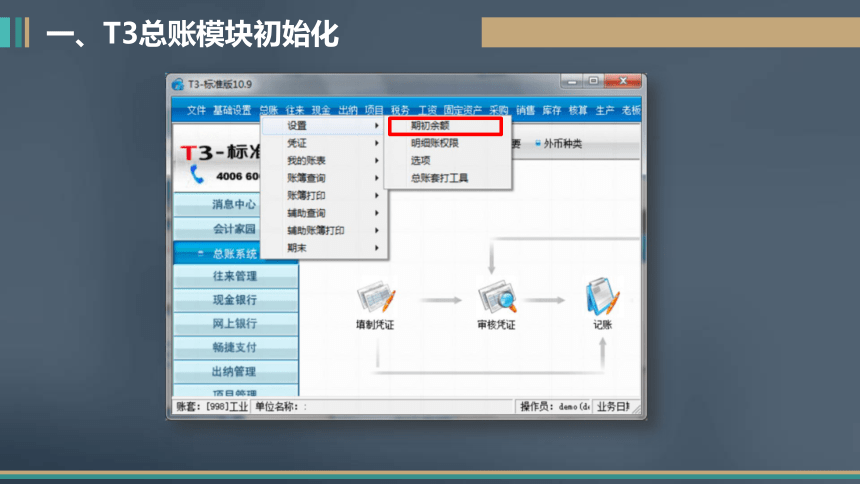Open the 总账 menu
Screen dimensions: 860x484
click(x=269, y=110)
